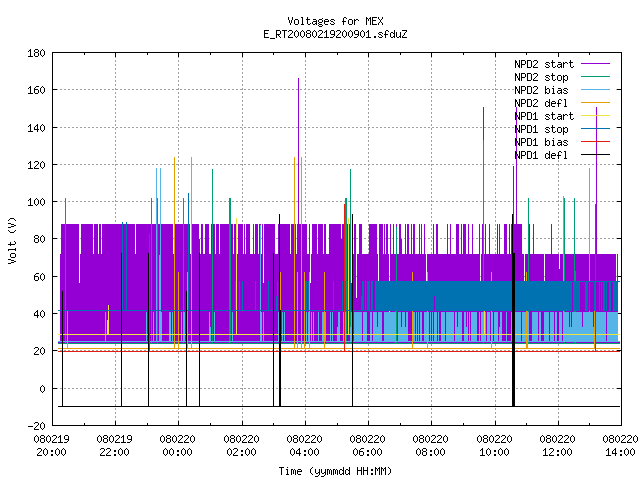Click the y-axis tick value 180

36,53
